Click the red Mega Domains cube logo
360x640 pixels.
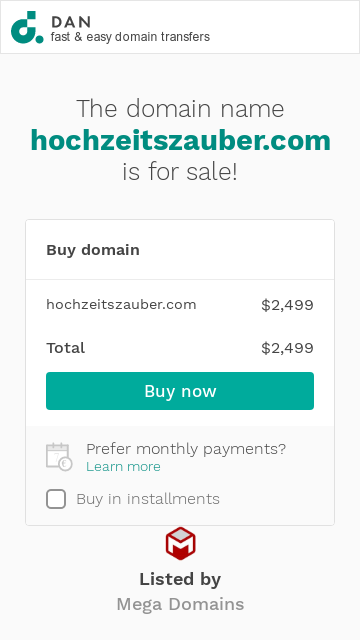(x=180, y=543)
